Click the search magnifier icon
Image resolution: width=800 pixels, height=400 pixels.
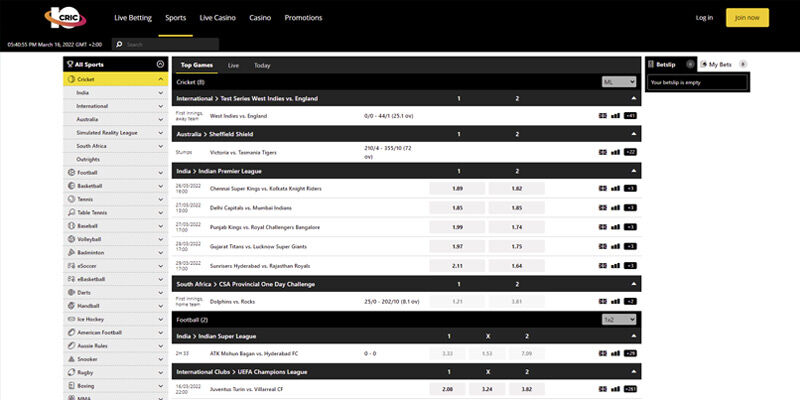(119, 44)
